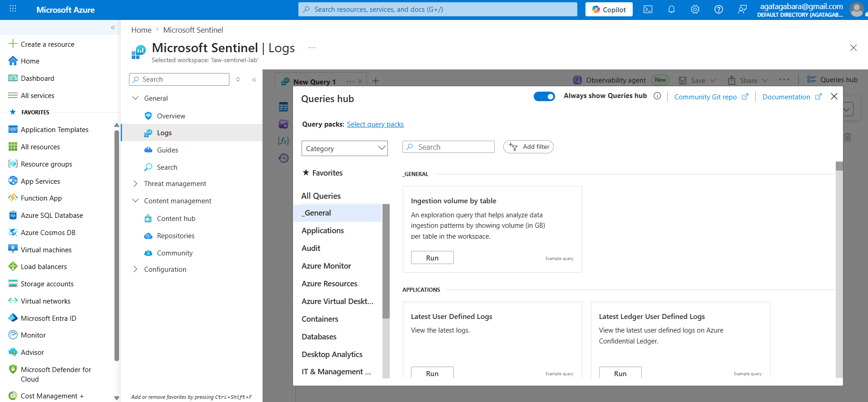This screenshot has height=402, width=868.
Task: Select Guides in Sentinel menu
Action: (167, 150)
